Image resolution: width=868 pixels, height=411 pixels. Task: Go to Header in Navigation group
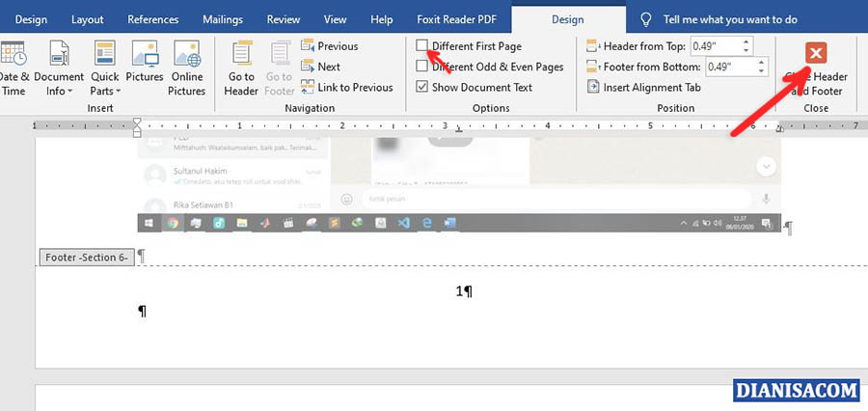242,68
